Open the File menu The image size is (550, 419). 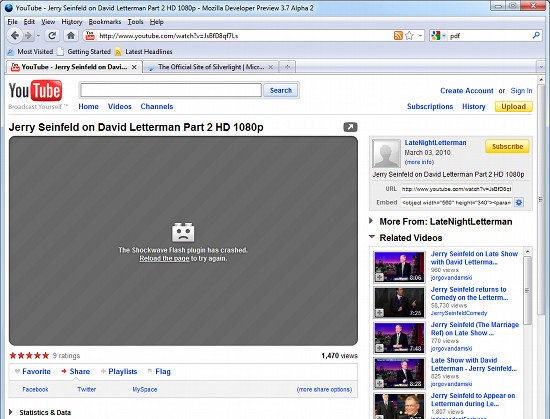[12, 22]
